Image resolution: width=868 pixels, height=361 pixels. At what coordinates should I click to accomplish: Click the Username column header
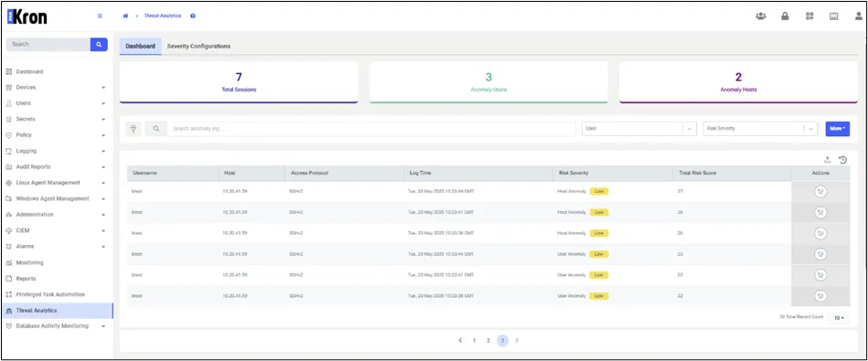pyautogui.click(x=173, y=173)
